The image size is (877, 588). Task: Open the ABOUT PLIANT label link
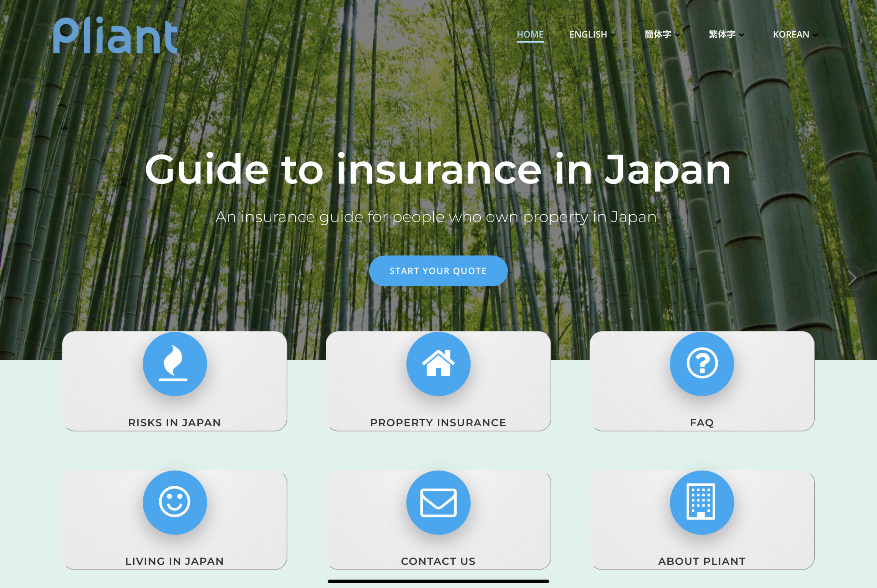tap(702, 561)
